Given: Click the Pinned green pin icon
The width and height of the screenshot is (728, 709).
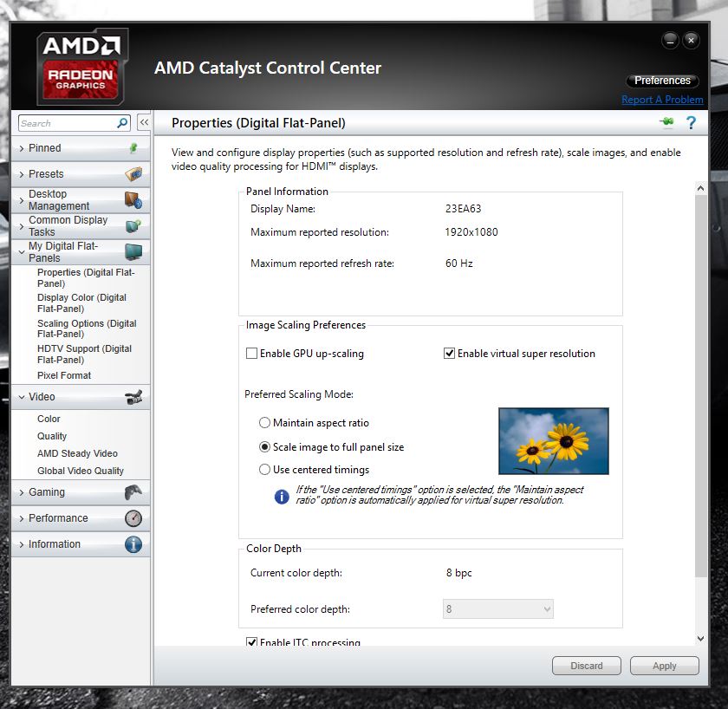Looking at the screenshot, I should point(133,148).
